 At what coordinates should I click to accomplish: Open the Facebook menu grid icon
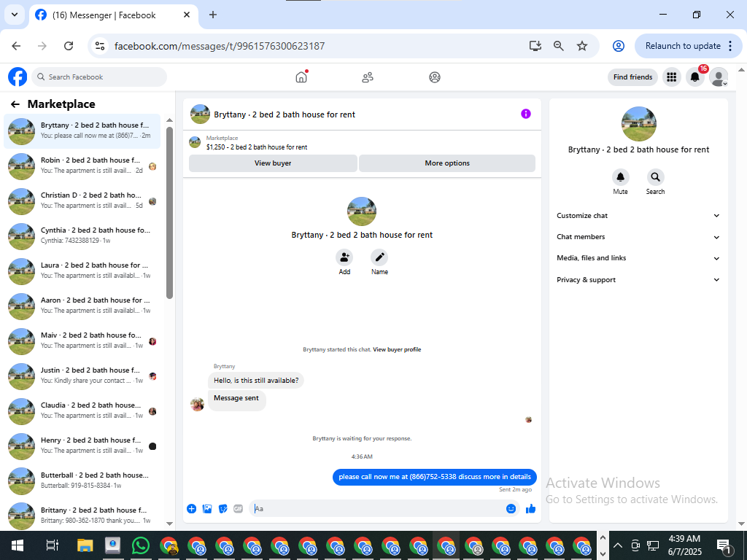(671, 77)
